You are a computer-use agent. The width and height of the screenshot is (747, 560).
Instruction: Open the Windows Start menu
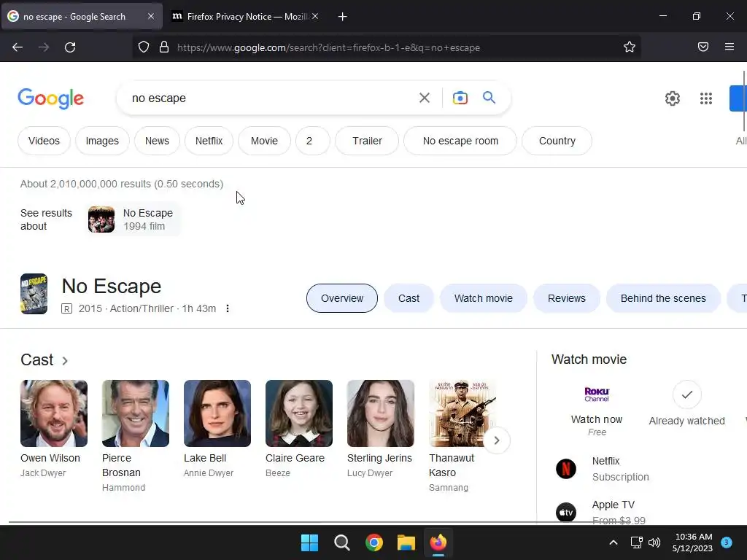click(x=309, y=542)
